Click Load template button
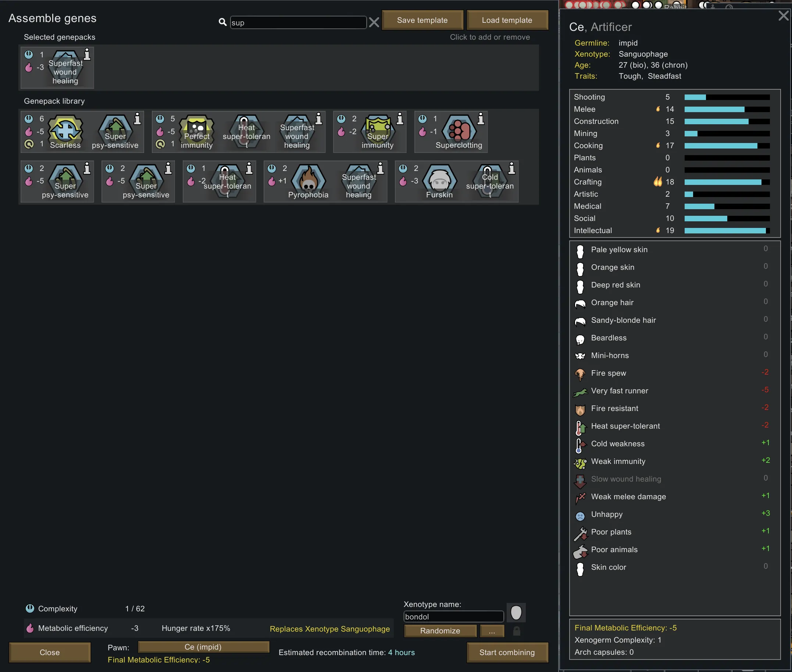Viewport: 792px width, 672px height. tap(507, 20)
